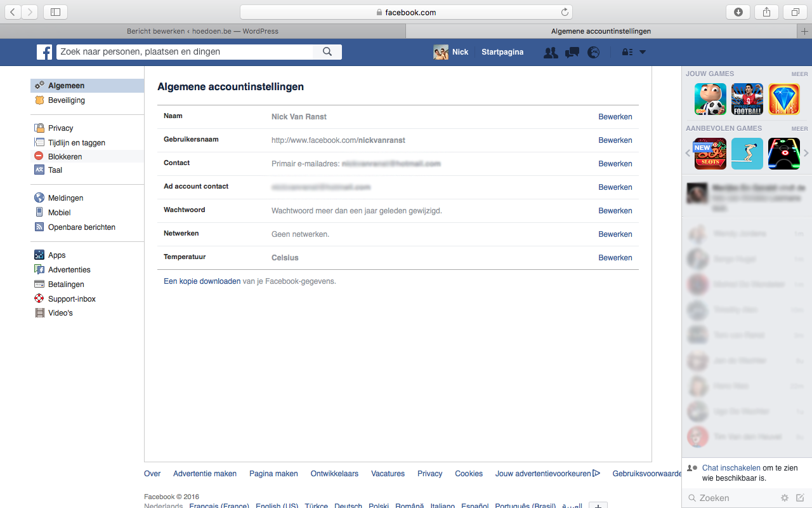The image size is (812, 508).
Task: Click the Een kopie downloaden link
Action: point(202,281)
